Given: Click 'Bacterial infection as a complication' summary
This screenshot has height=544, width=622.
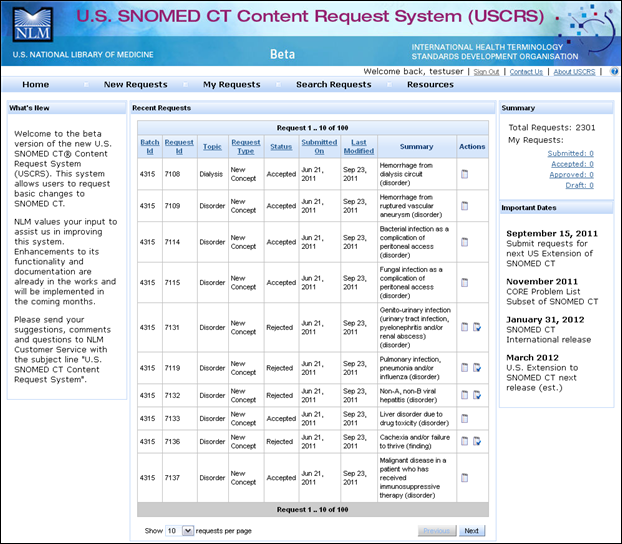Looking at the screenshot, I should (414, 242).
